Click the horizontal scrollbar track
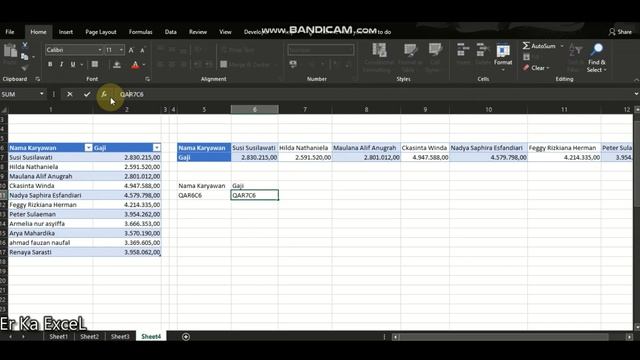 (x=504, y=337)
